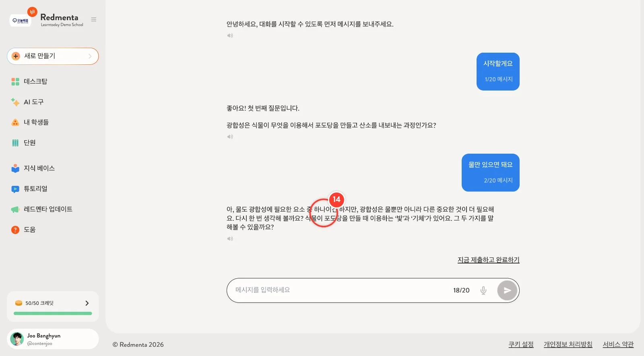The height and width of the screenshot is (356, 644).
Task: Open 단원 units icon
Action: [x=15, y=143]
